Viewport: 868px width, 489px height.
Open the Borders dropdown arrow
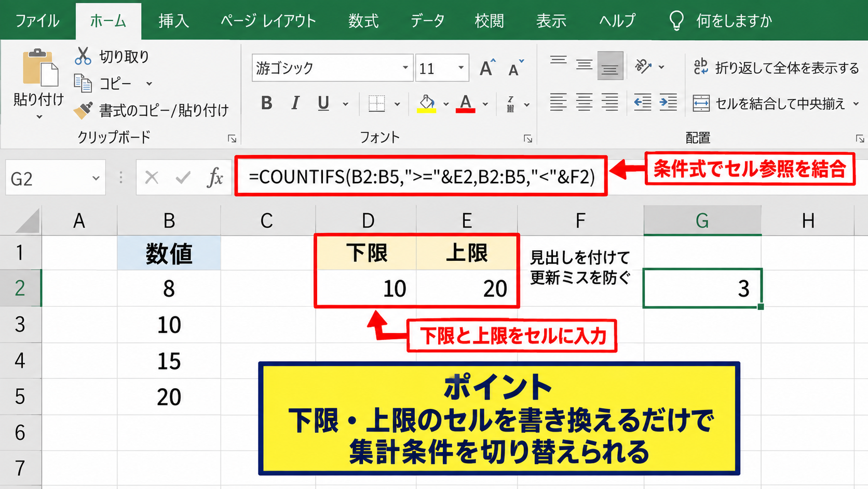click(x=397, y=104)
